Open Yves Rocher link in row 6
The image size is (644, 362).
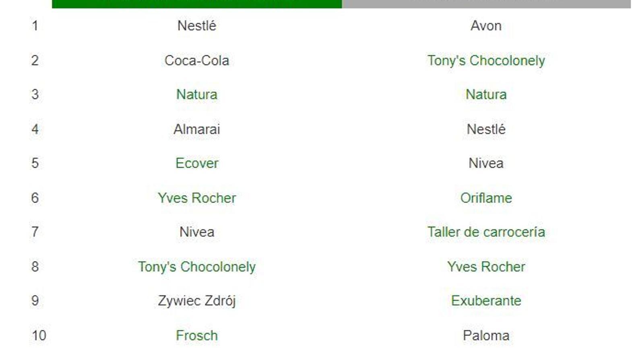pos(196,198)
